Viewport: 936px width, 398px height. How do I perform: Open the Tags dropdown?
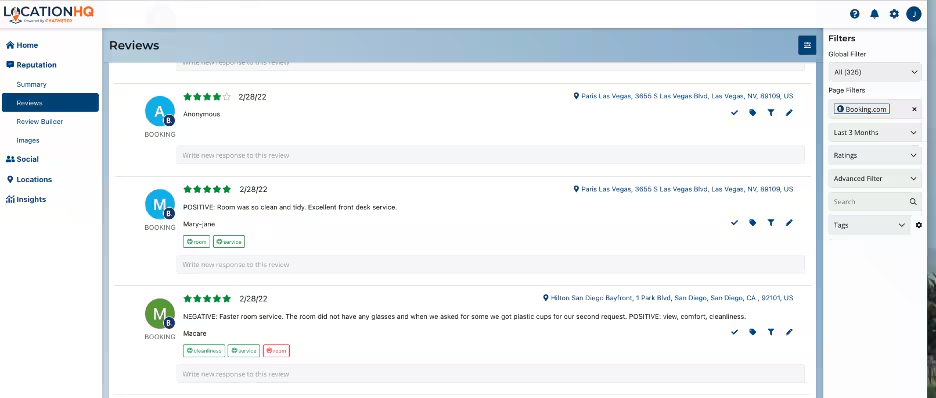coord(869,225)
